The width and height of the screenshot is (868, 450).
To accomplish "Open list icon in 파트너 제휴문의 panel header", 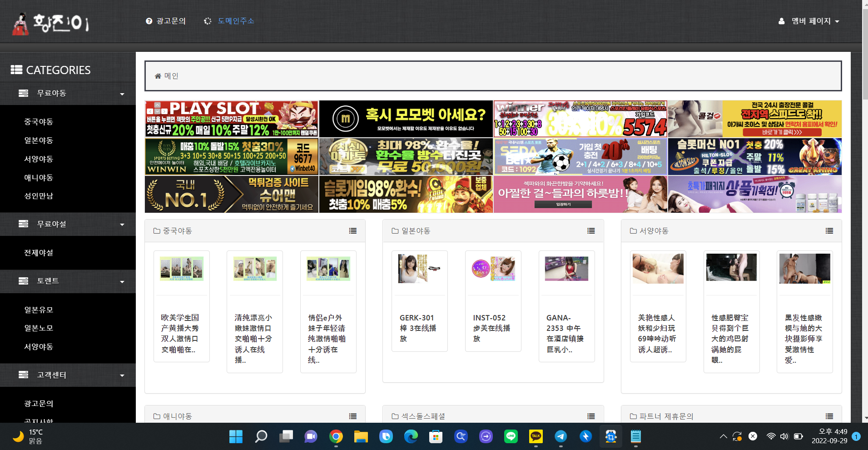I will pos(829,416).
